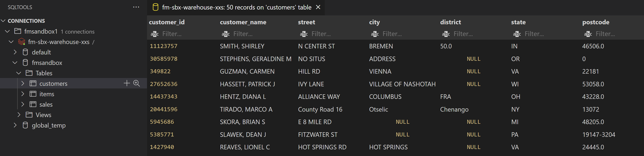Collapse the CONNECTIONS section

tap(4, 21)
